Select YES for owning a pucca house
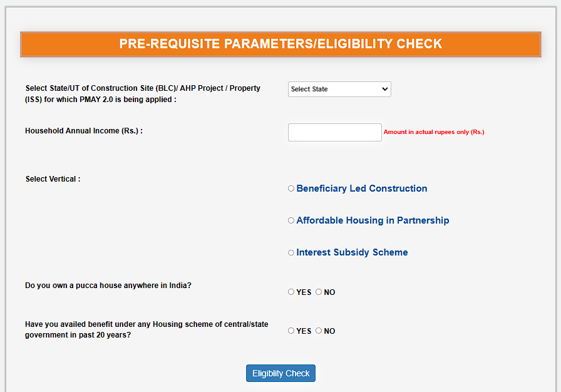Viewport: 561px width, 392px height. pyautogui.click(x=291, y=292)
